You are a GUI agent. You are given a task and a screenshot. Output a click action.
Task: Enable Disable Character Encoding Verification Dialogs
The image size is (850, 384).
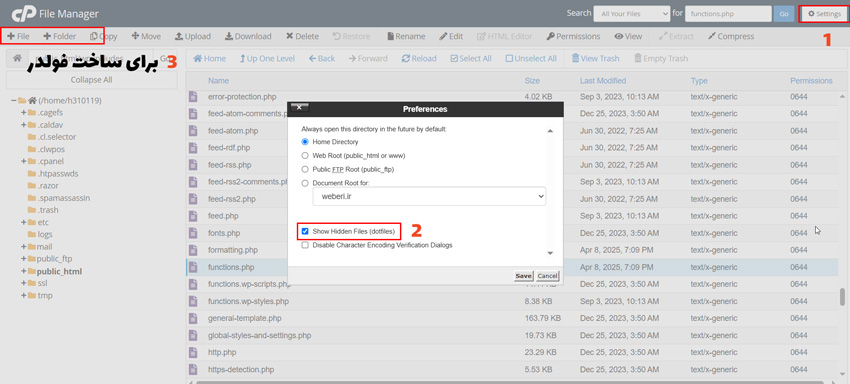click(305, 245)
